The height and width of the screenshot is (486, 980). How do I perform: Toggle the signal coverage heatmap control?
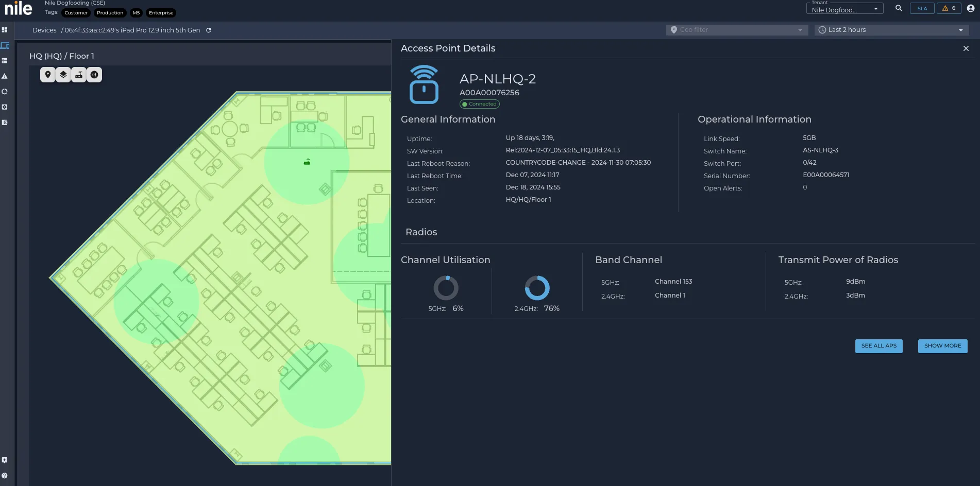pos(94,75)
